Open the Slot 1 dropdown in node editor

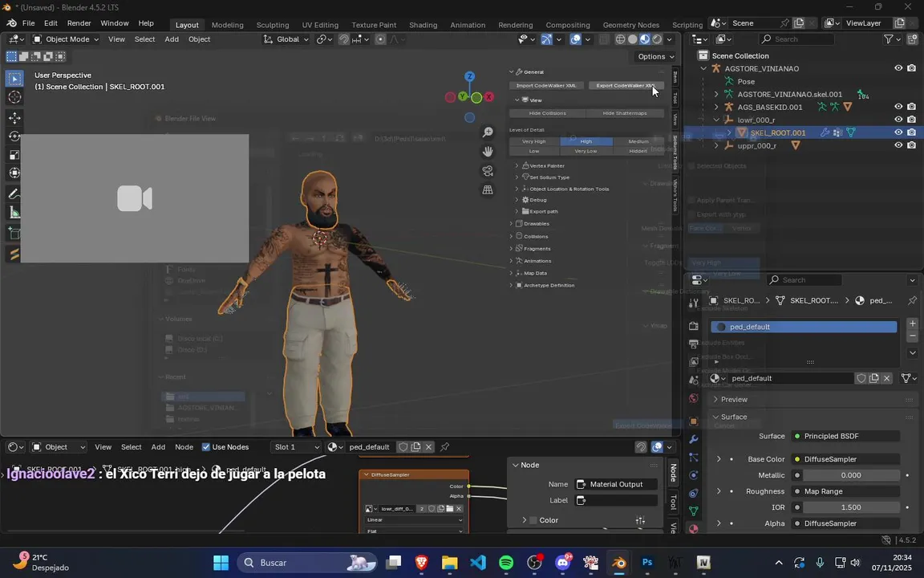(x=296, y=447)
